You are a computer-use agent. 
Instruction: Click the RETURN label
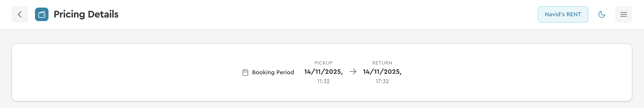[382, 63]
